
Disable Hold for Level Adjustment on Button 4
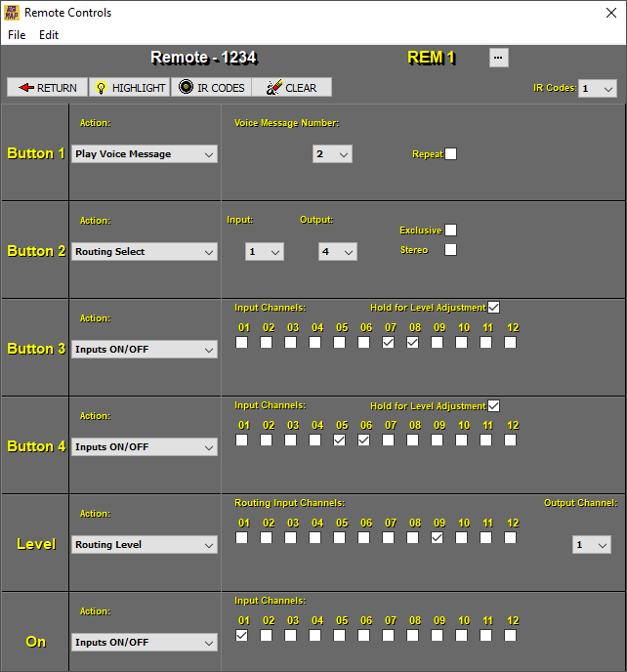(x=493, y=405)
